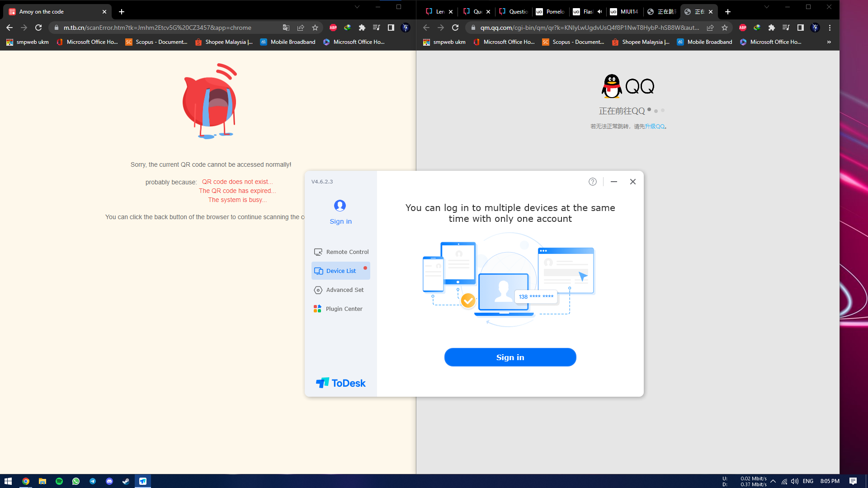868x488 pixels.
Task: Click right window qm.qq.com address bar
Action: pos(590,28)
